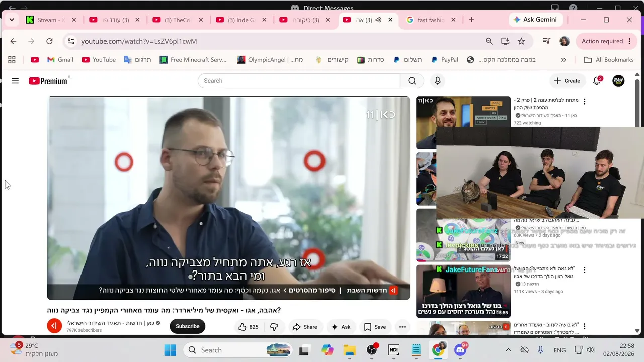Viewport: 644px width, 362px height.
Task: Open the All Bookmarks folder
Action: coord(609,60)
